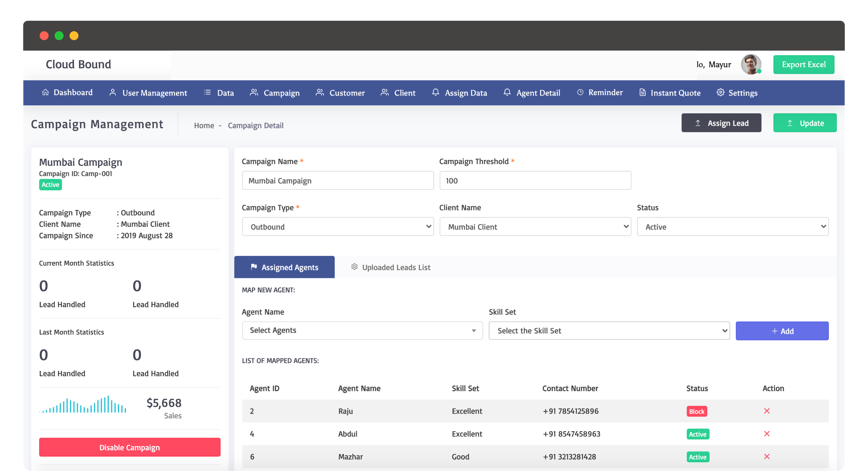Open the Reminder menu
The image size is (868, 471).
click(x=600, y=92)
